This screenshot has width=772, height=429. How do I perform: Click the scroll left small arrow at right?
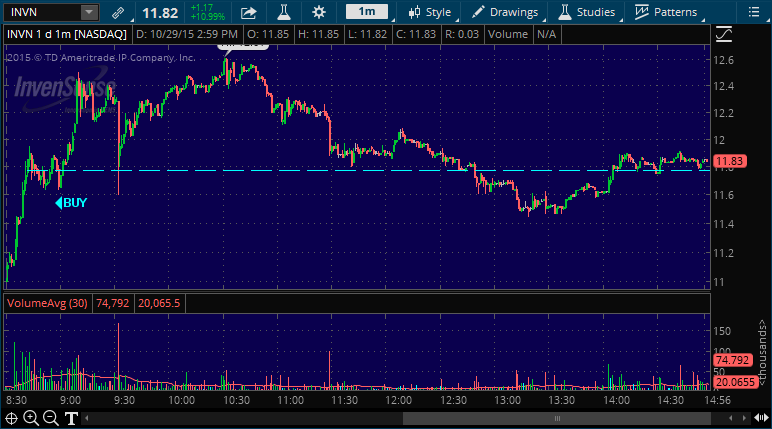point(730,419)
